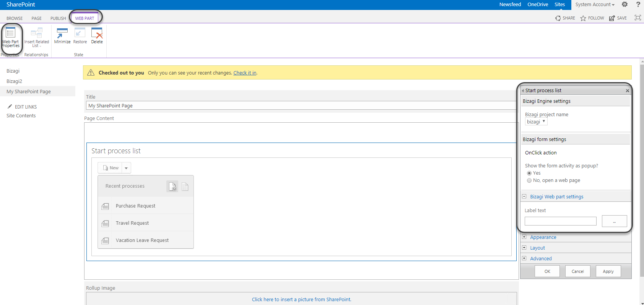The height and width of the screenshot is (305, 644).
Task: Open the New button dropdown arrow
Action: (126, 168)
